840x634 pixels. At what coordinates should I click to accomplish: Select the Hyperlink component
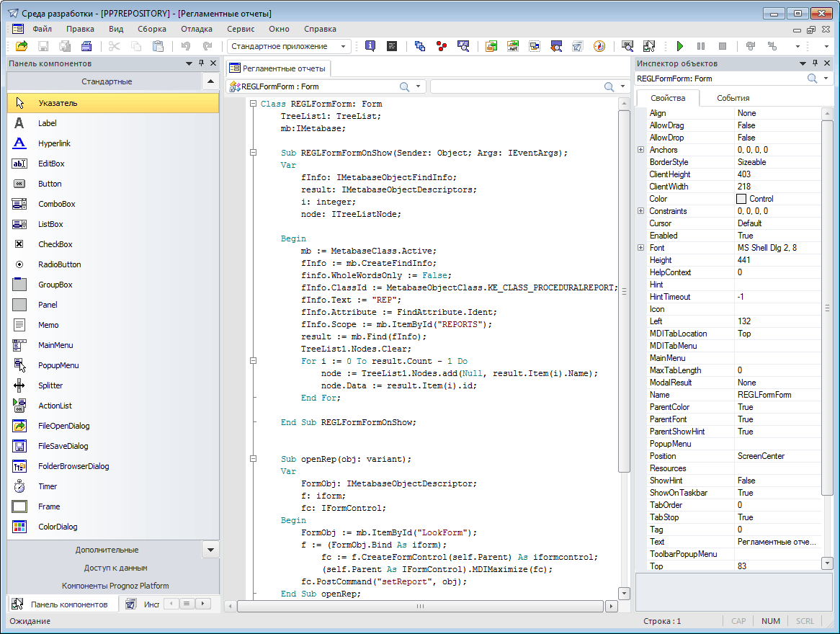pos(54,143)
